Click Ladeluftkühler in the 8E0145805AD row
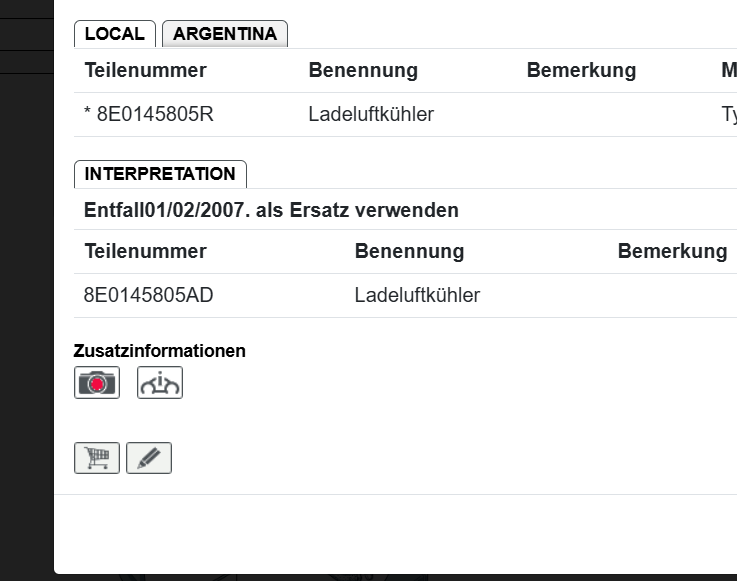Screen dimensions: 737x581 pyautogui.click(x=417, y=295)
